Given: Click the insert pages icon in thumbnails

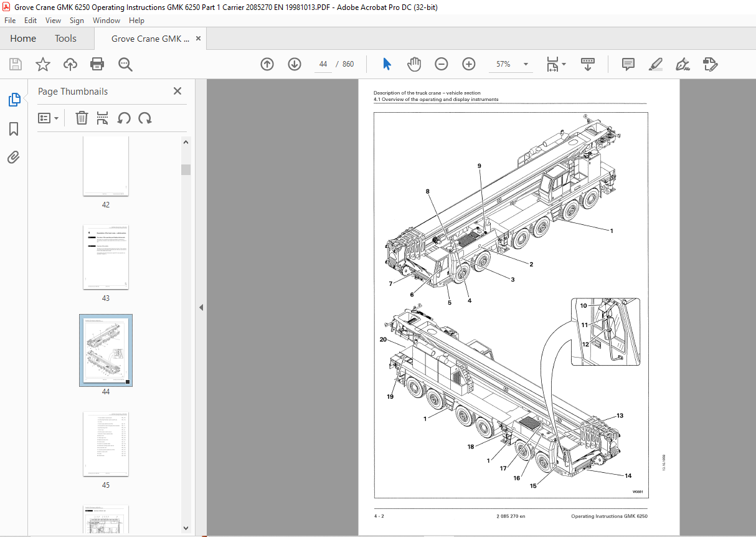Looking at the screenshot, I should [x=103, y=118].
